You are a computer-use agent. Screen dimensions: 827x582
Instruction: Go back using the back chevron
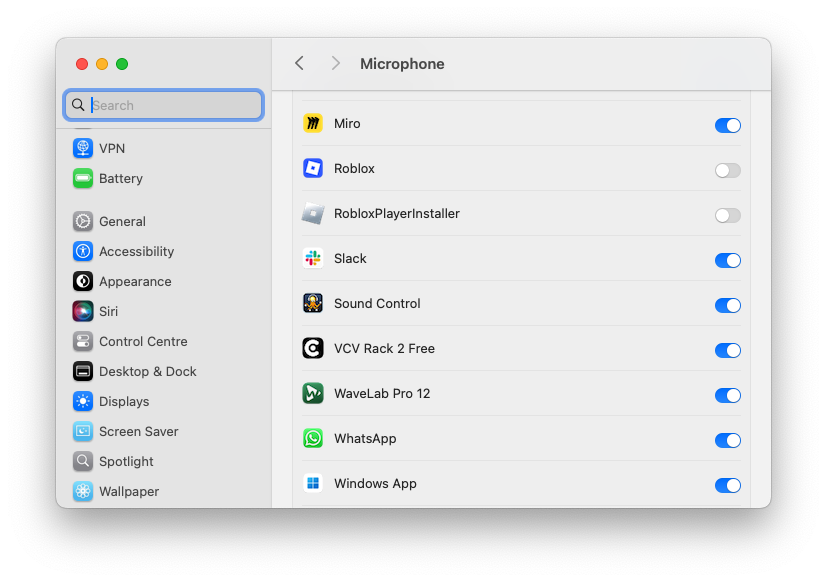(299, 63)
